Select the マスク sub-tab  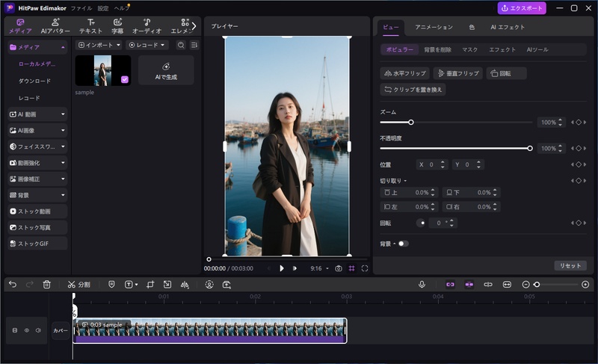click(x=469, y=49)
